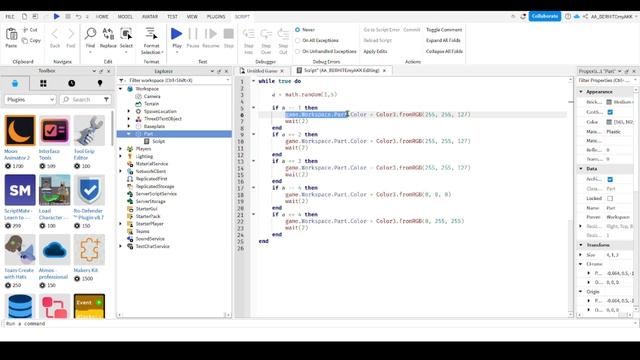Collapse the Data section in Properties

tap(581, 169)
